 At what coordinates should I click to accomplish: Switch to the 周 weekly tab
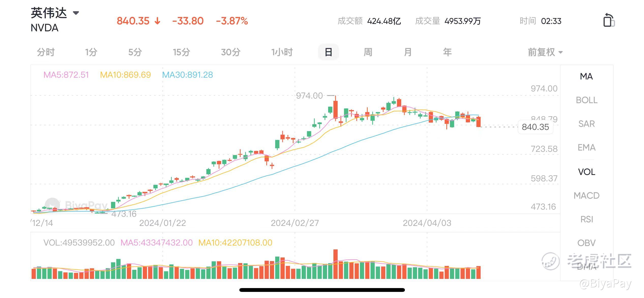[x=368, y=52]
